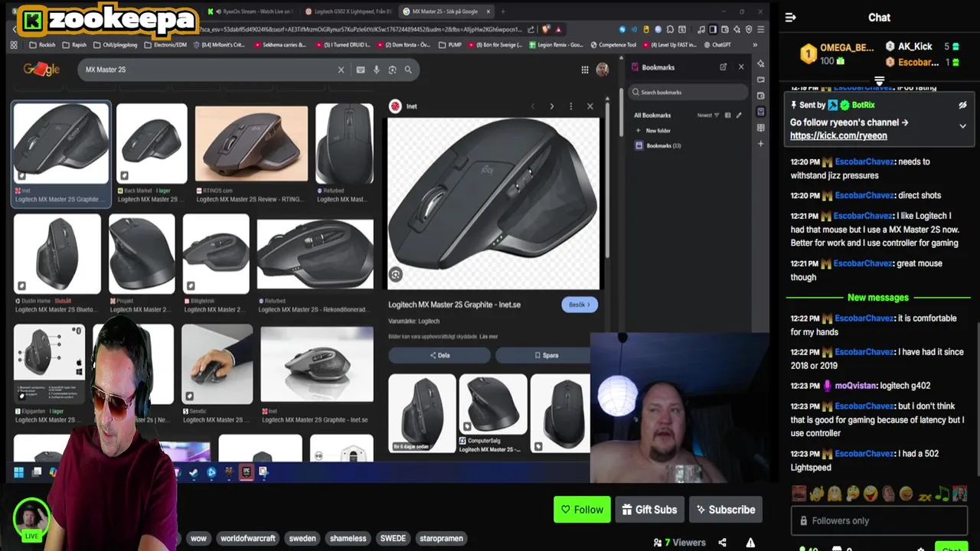Viewport: 980px width, 551px height.
Task: Click the Followers only chat input
Action: click(879, 520)
